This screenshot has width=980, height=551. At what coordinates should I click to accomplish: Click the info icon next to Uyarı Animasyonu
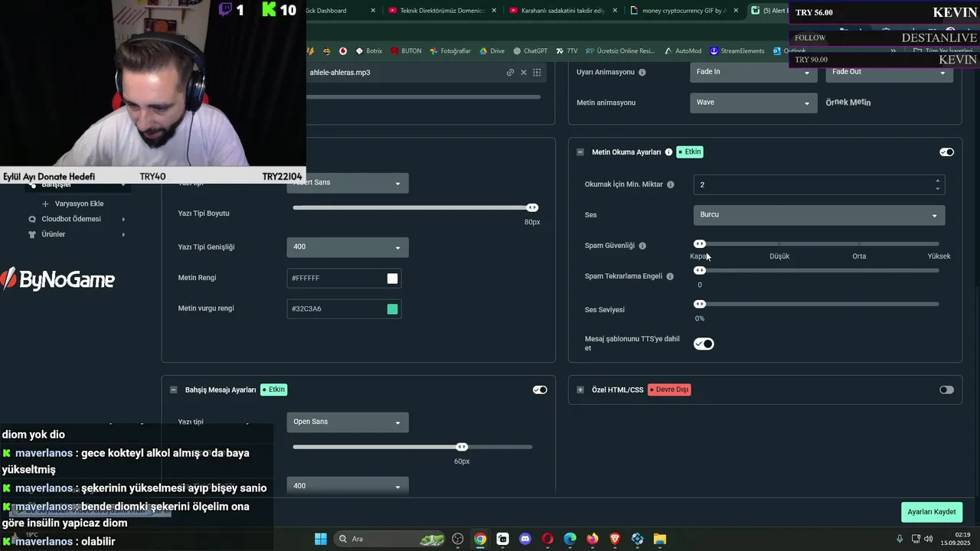(x=642, y=72)
